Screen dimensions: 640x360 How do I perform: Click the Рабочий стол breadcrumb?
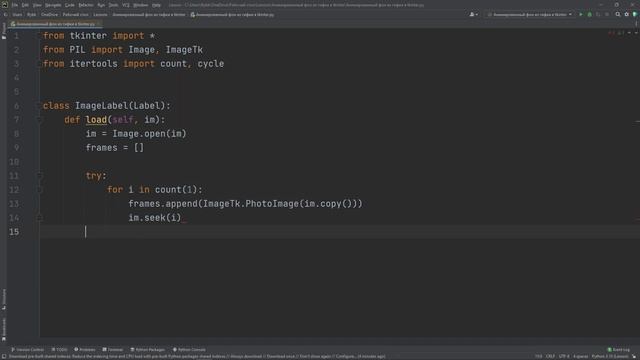pos(76,15)
